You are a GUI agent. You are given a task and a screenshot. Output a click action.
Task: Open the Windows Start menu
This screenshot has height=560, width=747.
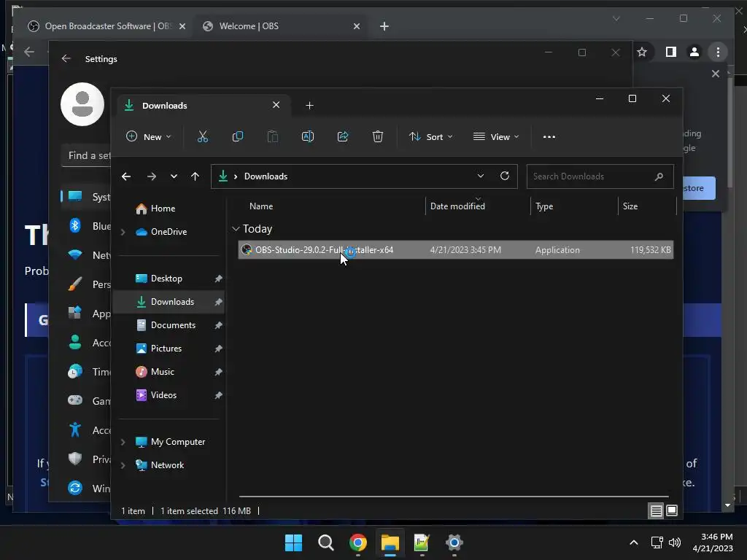[x=293, y=542]
